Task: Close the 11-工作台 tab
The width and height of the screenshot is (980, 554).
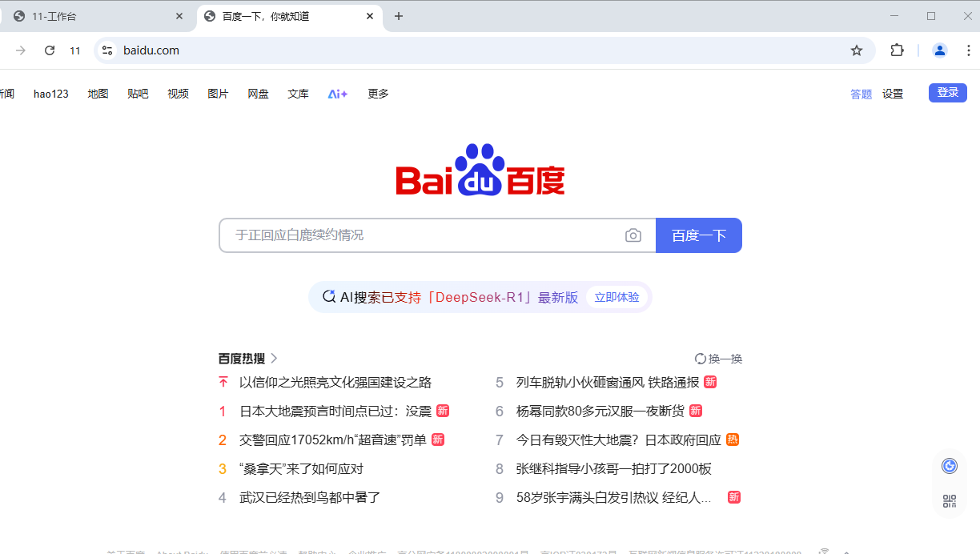Action: [180, 16]
